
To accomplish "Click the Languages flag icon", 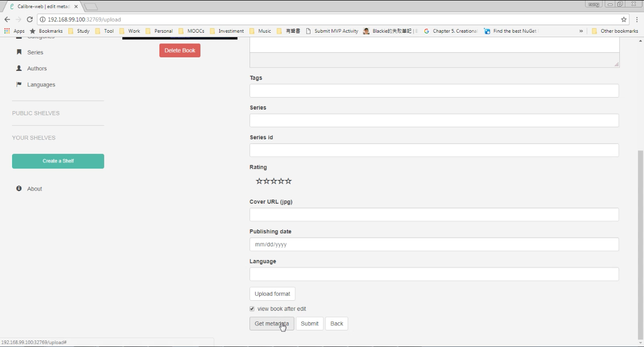I will coord(19,84).
